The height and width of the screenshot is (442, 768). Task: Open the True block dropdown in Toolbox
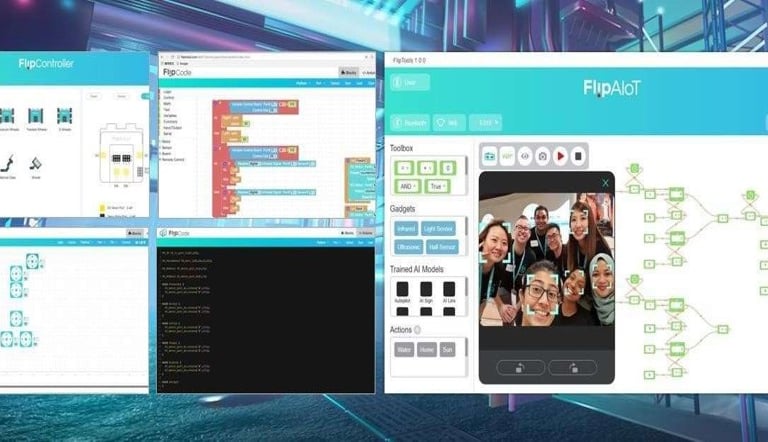(437, 187)
